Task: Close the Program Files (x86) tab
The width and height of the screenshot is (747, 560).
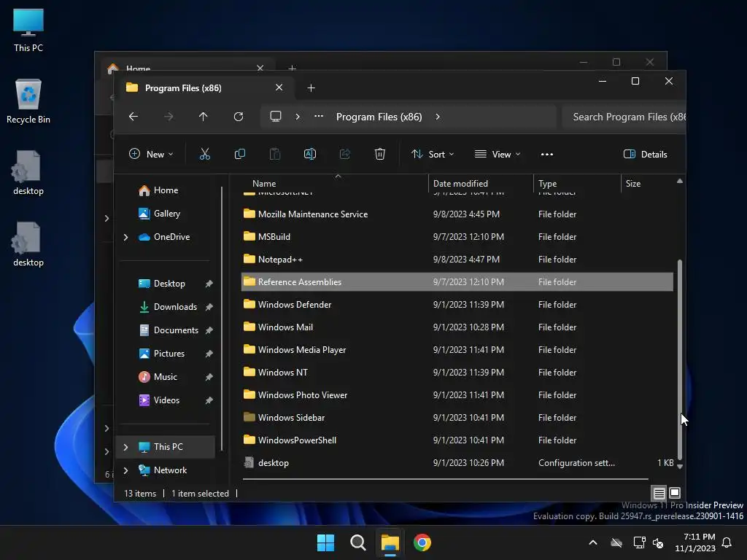Action: coord(279,87)
